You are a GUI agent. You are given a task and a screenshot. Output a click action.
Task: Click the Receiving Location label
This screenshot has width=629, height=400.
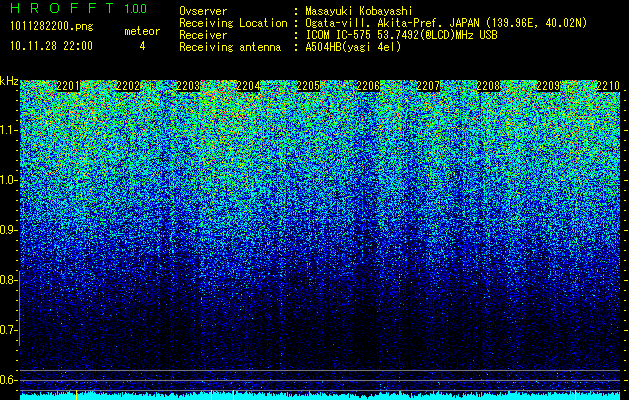(x=233, y=23)
